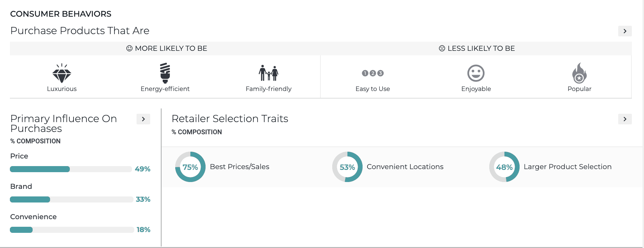644x248 pixels.
Task: Click the Price 49% progress bar
Action: click(x=71, y=169)
